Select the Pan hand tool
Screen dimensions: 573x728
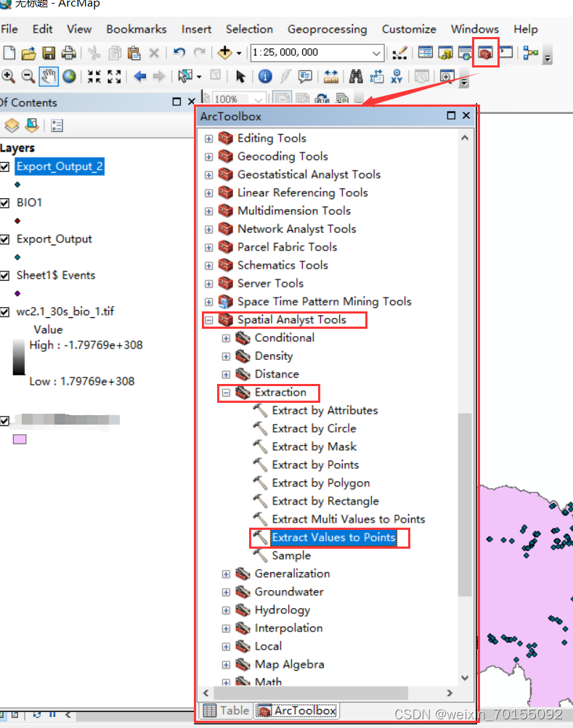[x=49, y=76]
